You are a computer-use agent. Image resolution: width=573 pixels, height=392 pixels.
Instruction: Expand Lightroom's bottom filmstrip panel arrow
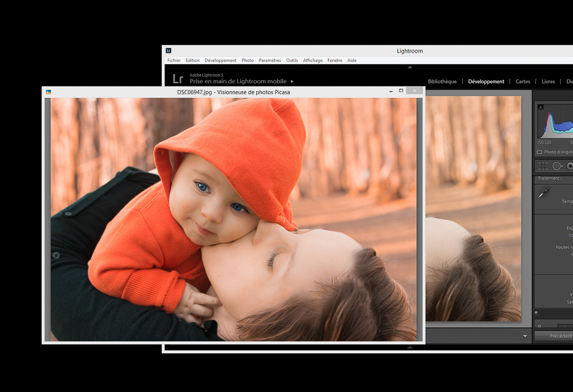coord(410,347)
